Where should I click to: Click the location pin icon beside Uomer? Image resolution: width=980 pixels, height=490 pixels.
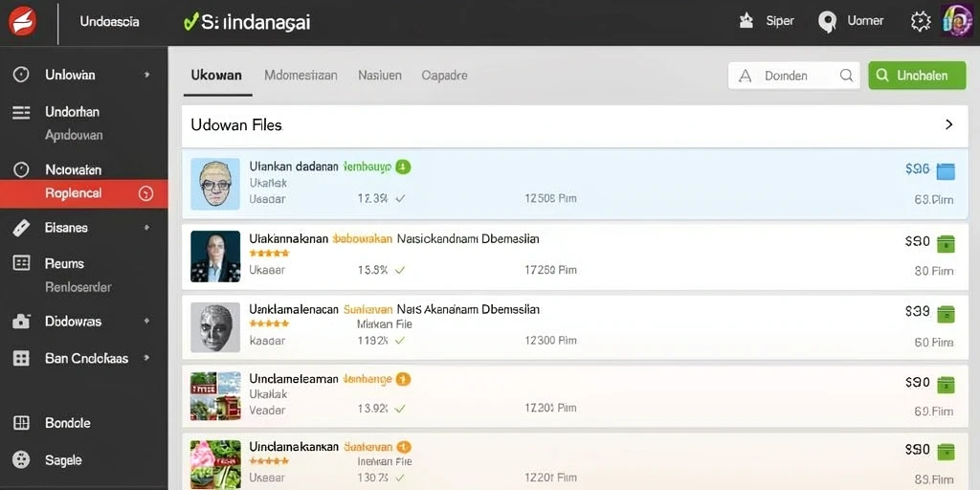(x=827, y=22)
